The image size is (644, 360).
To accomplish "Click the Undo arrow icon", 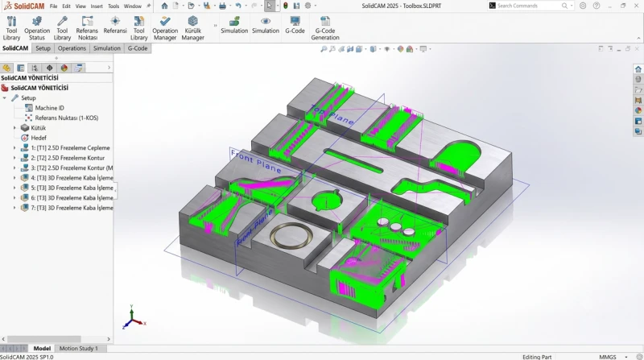I will (238, 6).
